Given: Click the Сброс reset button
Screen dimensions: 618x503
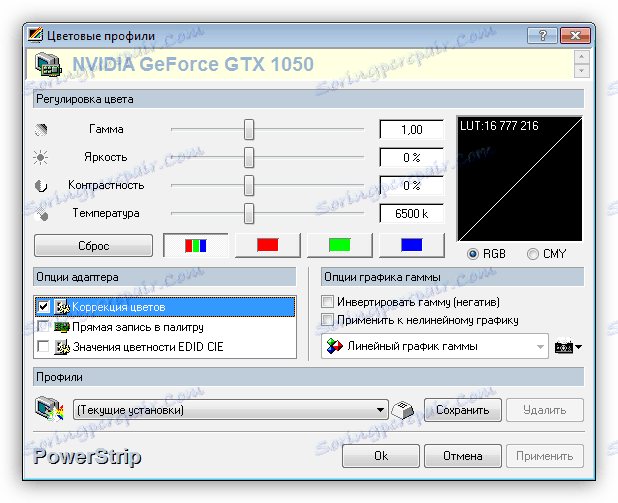Looking at the screenshot, I should [93, 246].
